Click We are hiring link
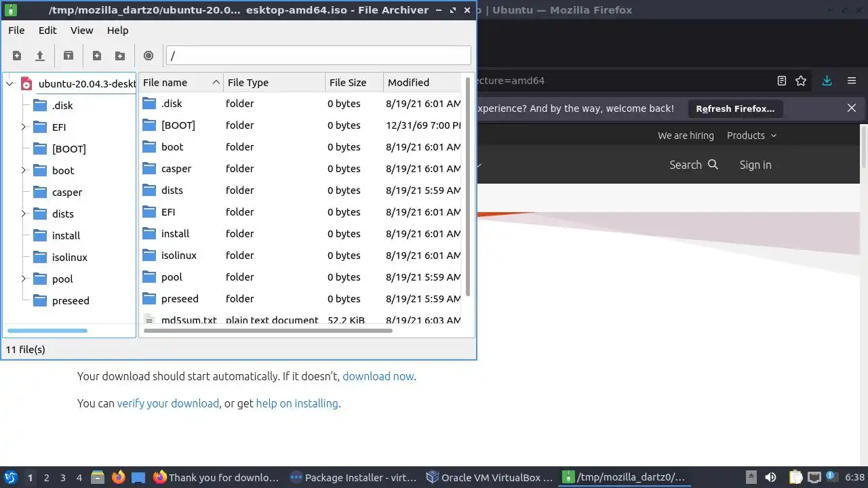The height and width of the screenshot is (488, 868). (686, 136)
